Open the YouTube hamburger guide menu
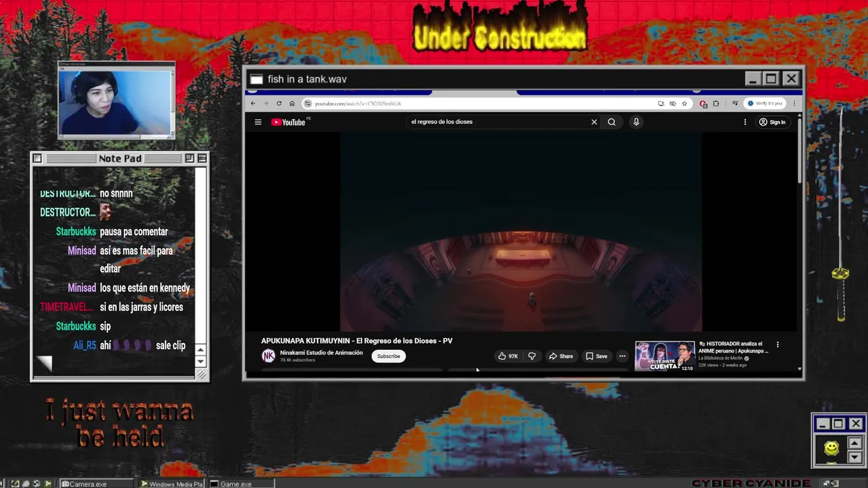868x488 pixels. (258, 122)
